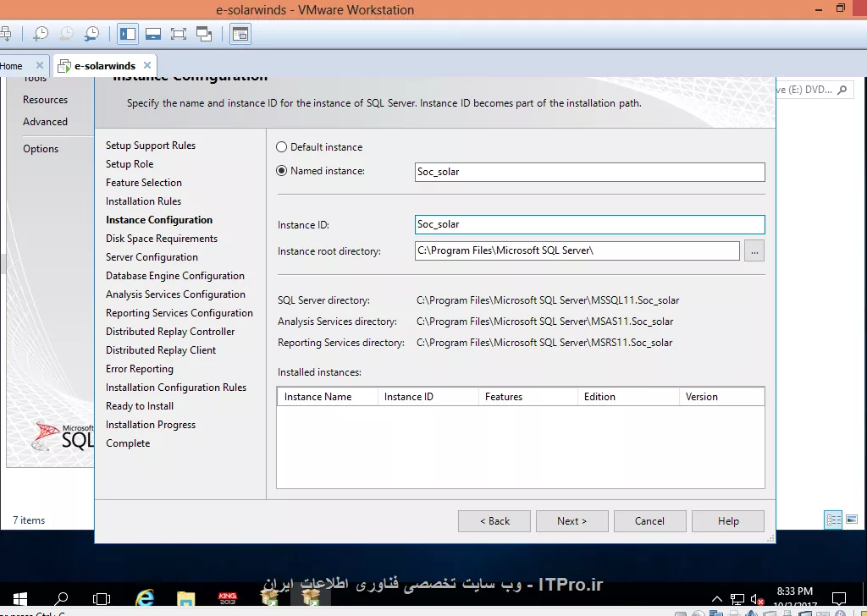The image size is (867, 616).
Task: Click the Edition column header
Action: pyautogui.click(x=628, y=397)
